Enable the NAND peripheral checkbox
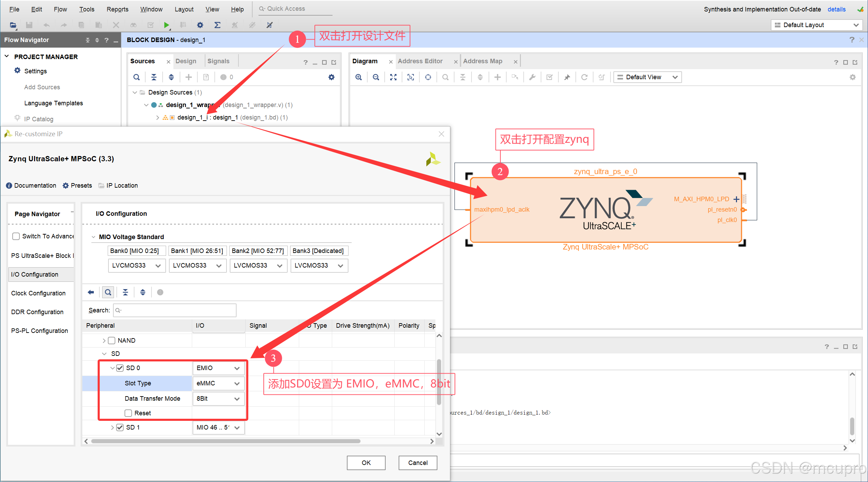Viewport: 868px width, 482px height. pos(112,341)
